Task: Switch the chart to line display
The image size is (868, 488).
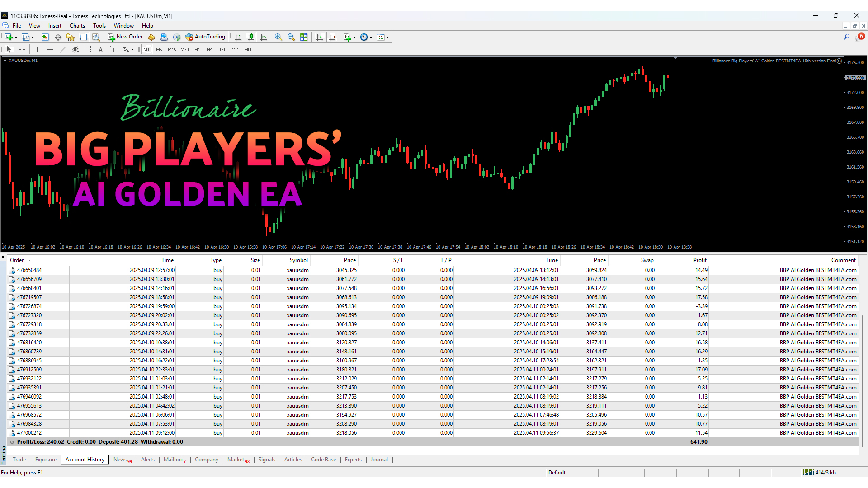Action: (264, 37)
